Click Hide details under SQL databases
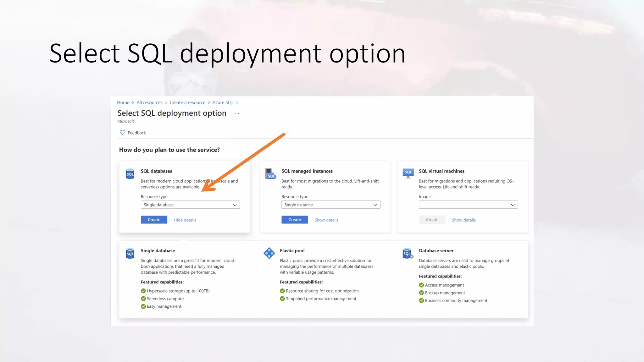The height and width of the screenshot is (362, 644). [185, 220]
